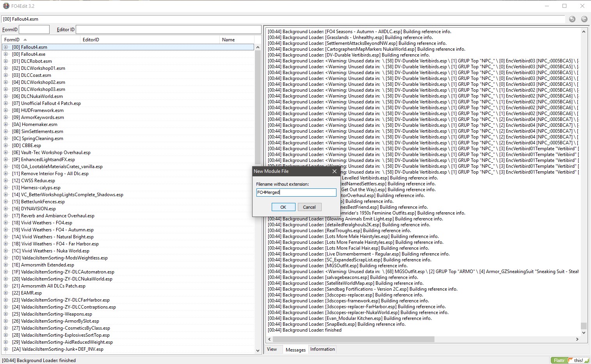The height and width of the screenshot is (364, 591).
Task: Sort by the EditorID column header
Action: tap(150, 39)
